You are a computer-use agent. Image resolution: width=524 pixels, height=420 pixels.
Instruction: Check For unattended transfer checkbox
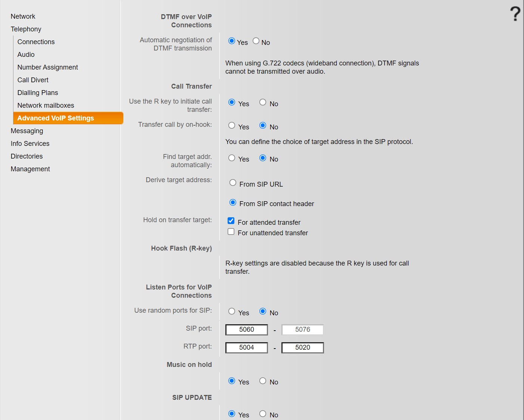tap(231, 232)
